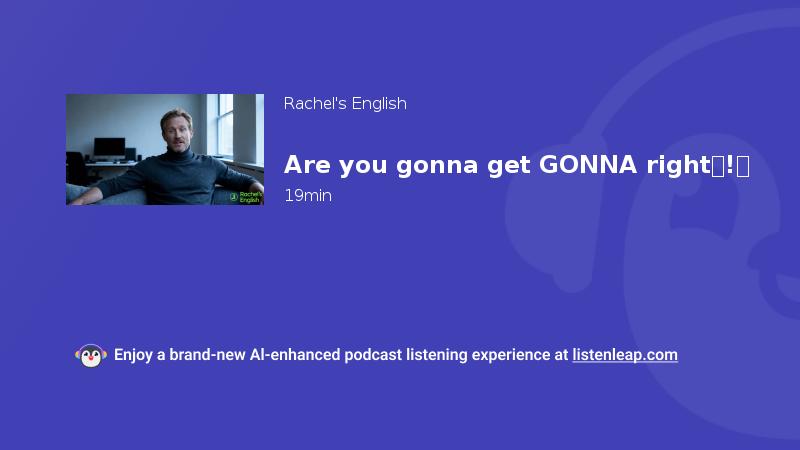Select the "Rachel's English" podcast name

tap(345, 104)
